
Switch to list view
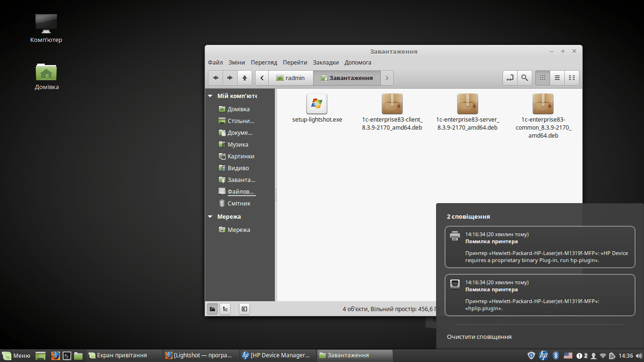tap(557, 78)
